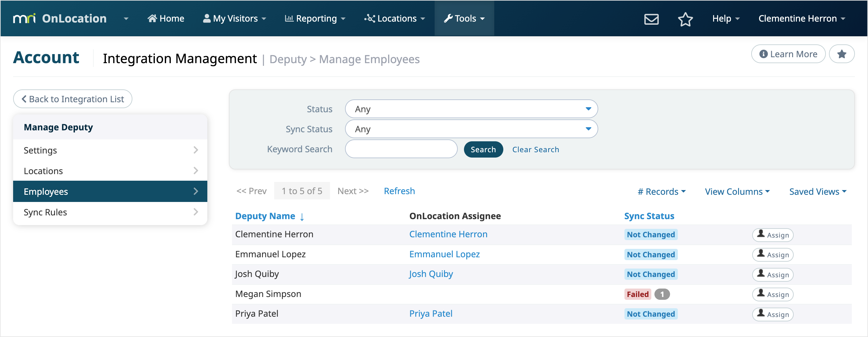Image resolution: width=868 pixels, height=337 pixels.
Task: Expand the # Records dropdown
Action: [x=661, y=192]
